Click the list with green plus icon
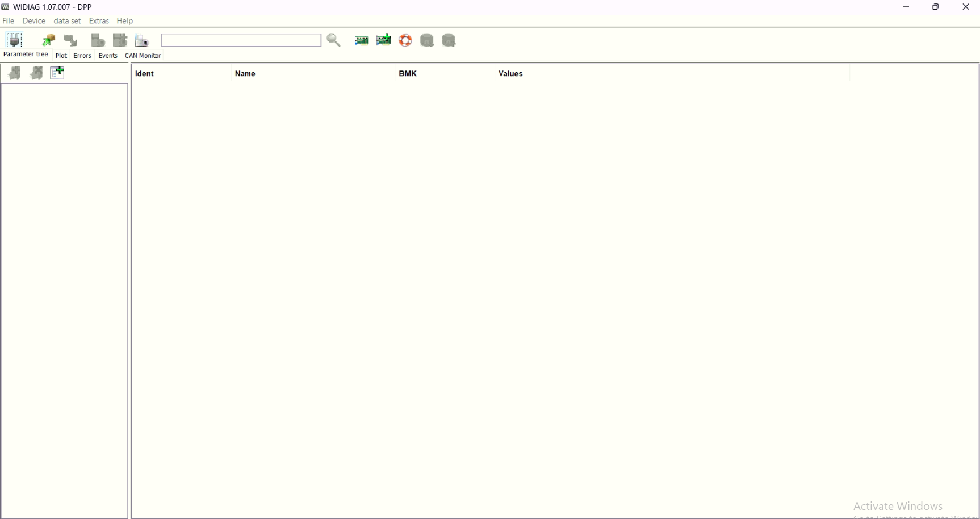The width and height of the screenshot is (980, 519). 57,73
